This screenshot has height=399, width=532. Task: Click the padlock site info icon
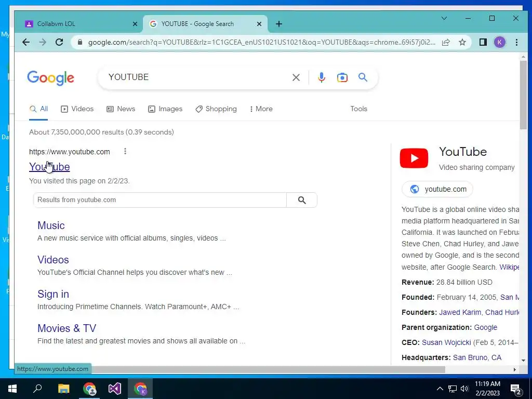tap(80, 42)
